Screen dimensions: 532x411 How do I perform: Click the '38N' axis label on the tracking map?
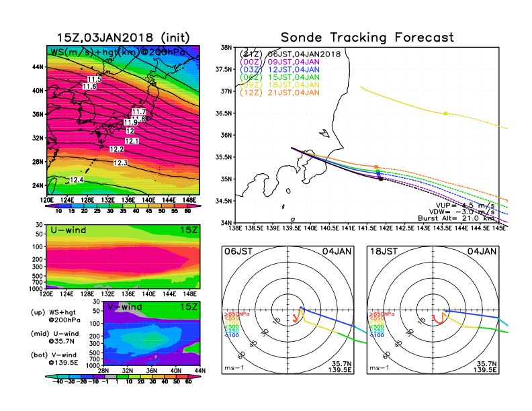click(226, 48)
